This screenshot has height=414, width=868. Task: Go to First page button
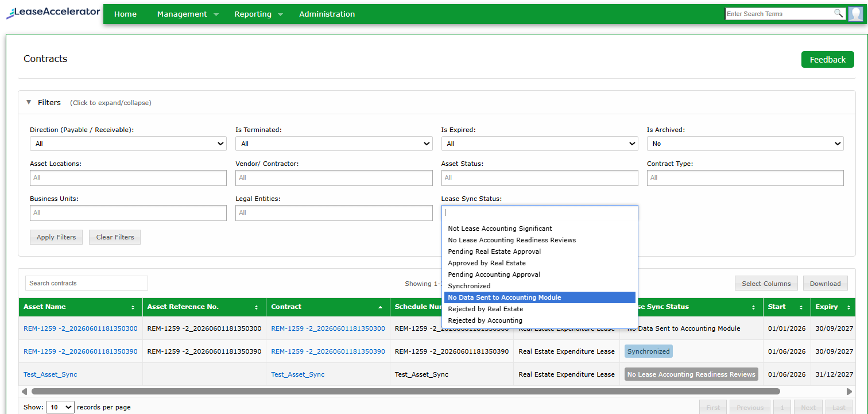pyautogui.click(x=713, y=407)
